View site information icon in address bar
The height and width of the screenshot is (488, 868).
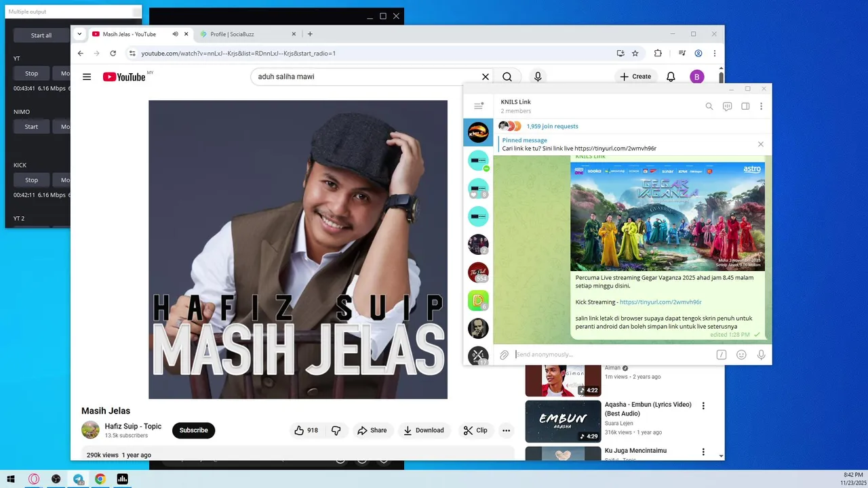coord(132,53)
